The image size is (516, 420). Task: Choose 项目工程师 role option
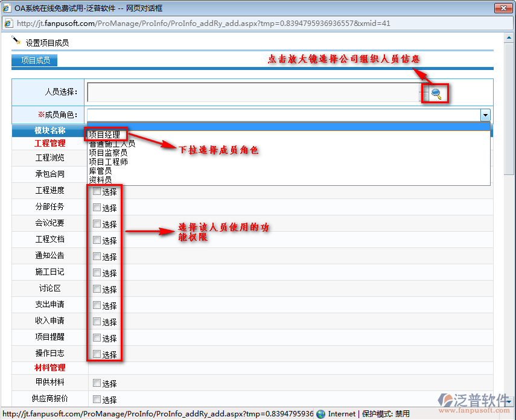click(x=108, y=162)
